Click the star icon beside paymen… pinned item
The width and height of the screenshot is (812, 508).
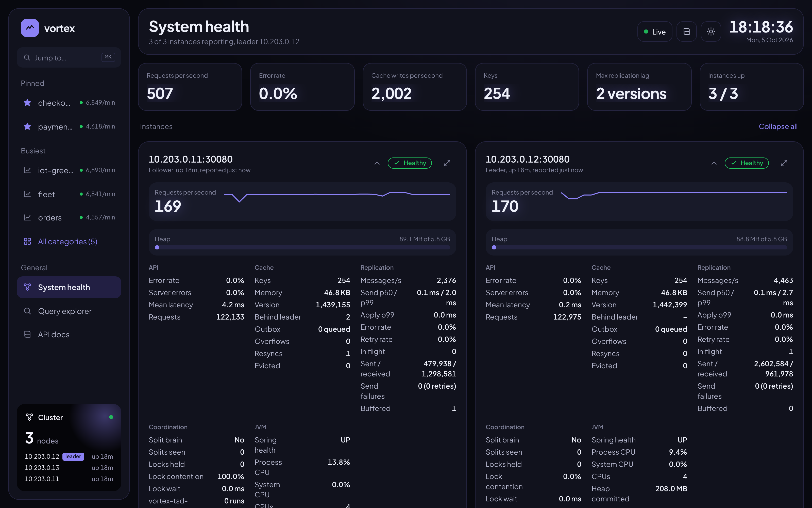point(27,126)
